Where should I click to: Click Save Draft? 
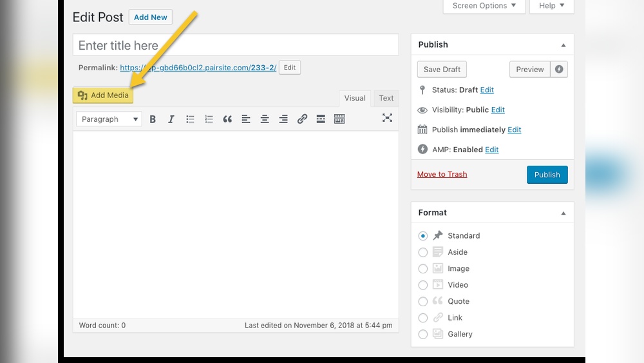point(442,69)
